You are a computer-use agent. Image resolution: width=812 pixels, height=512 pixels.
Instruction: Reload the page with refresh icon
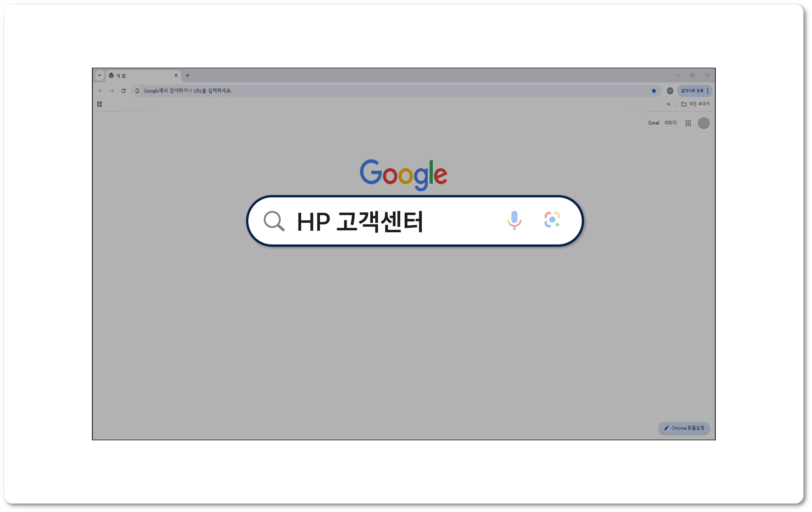[123, 91]
